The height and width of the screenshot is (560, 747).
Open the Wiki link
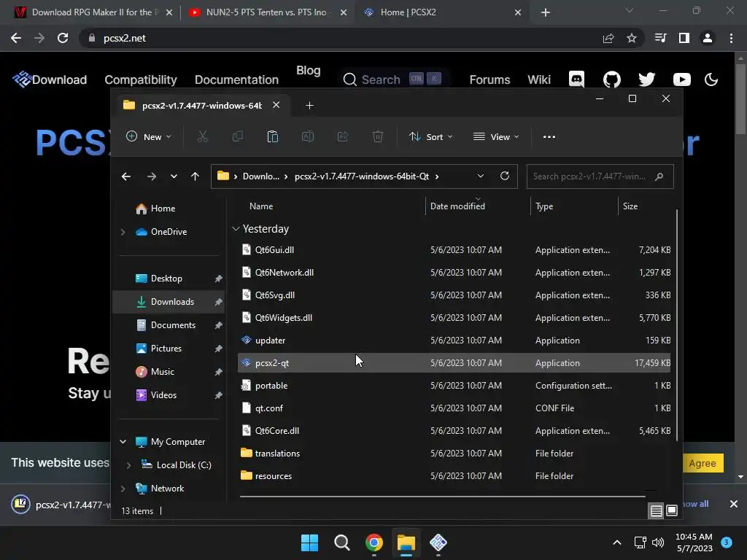coord(539,79)
